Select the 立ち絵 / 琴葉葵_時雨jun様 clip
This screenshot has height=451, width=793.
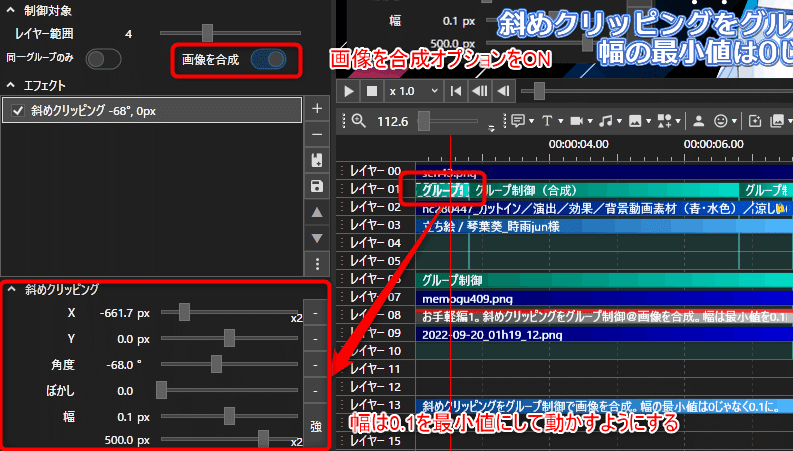pos(604,227)
